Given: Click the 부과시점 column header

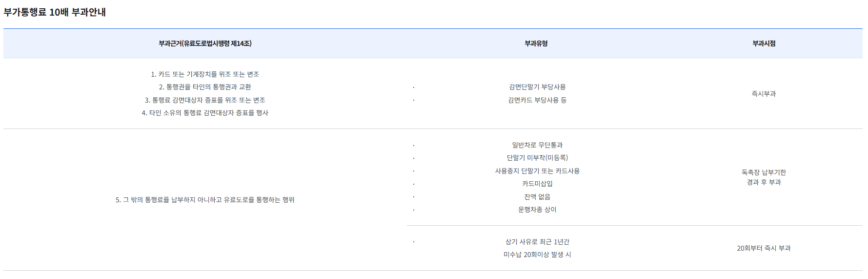Looking at the screenshot, I should 764,43.
